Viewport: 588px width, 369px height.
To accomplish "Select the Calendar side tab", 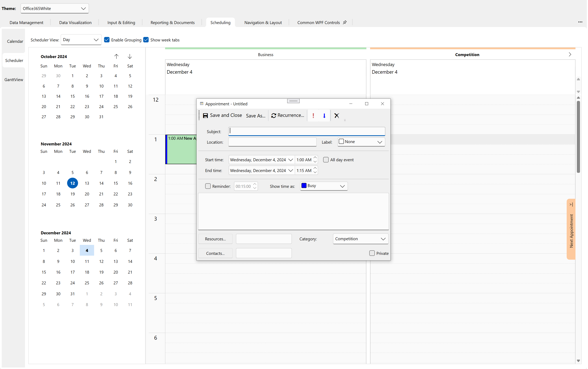I will (x=15, y=41).
